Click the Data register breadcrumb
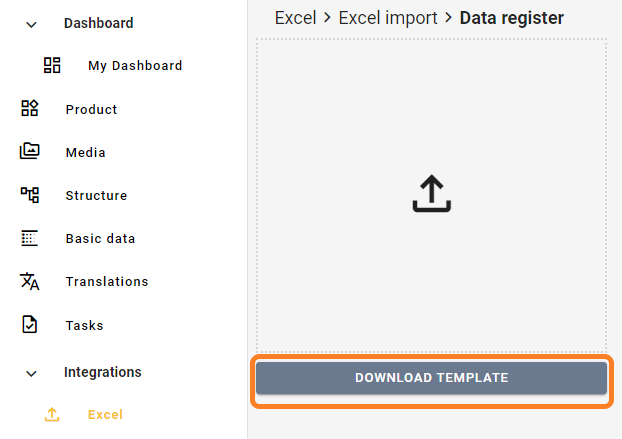This screenshot has width=622, height=439. 511,18
